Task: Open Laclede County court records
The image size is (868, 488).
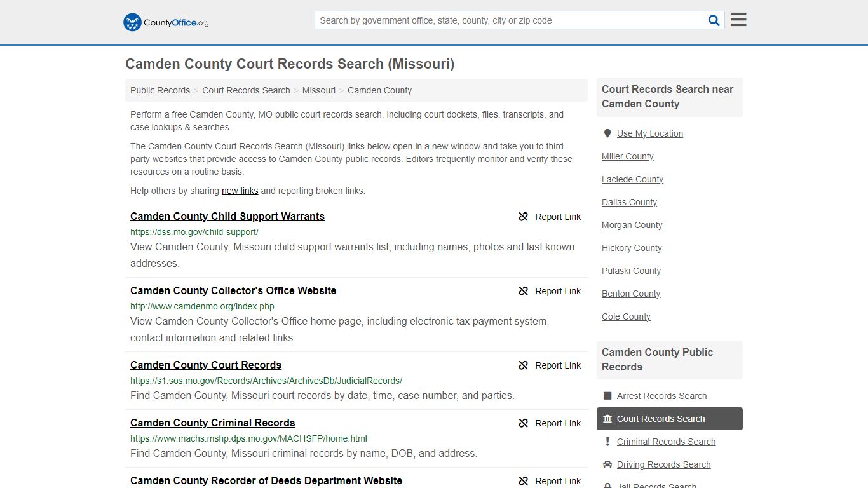Action: pyautogui.click(x=633, y=179)
